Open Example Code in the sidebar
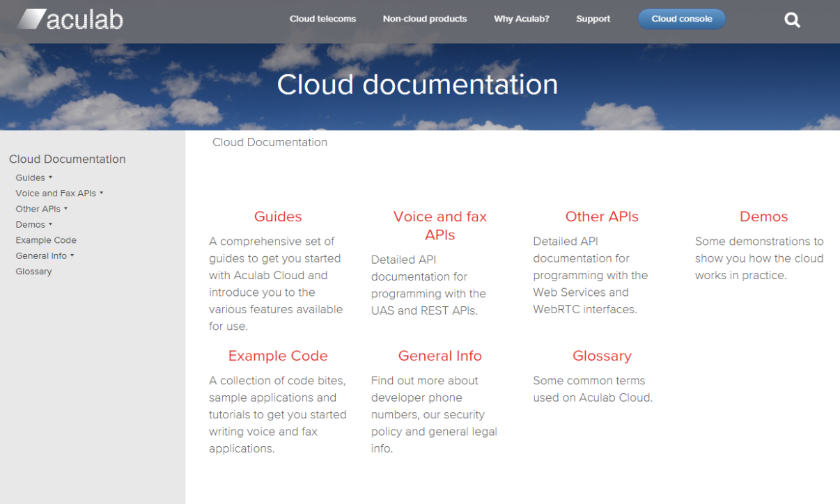This screenshot has width=840, height=504. tap(46, 240)
